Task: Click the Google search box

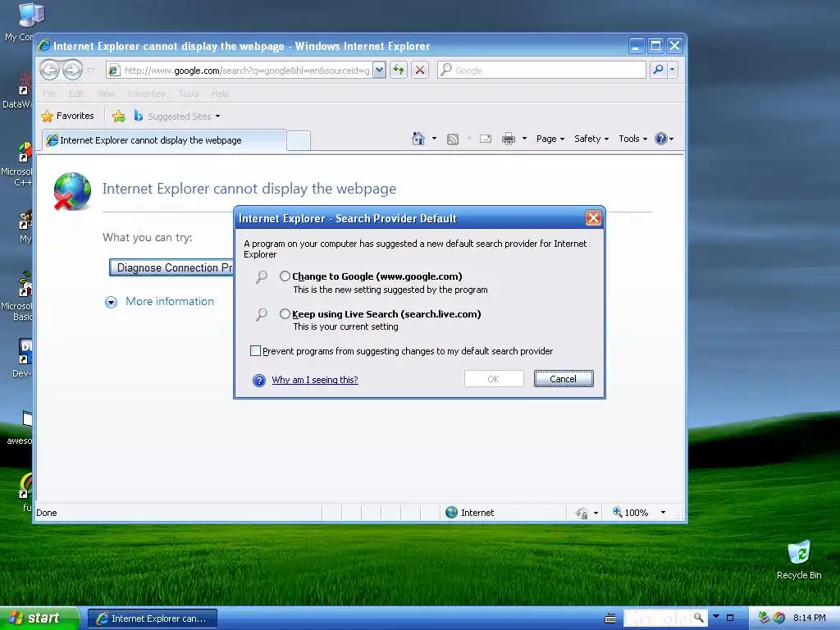Action: 541,71
